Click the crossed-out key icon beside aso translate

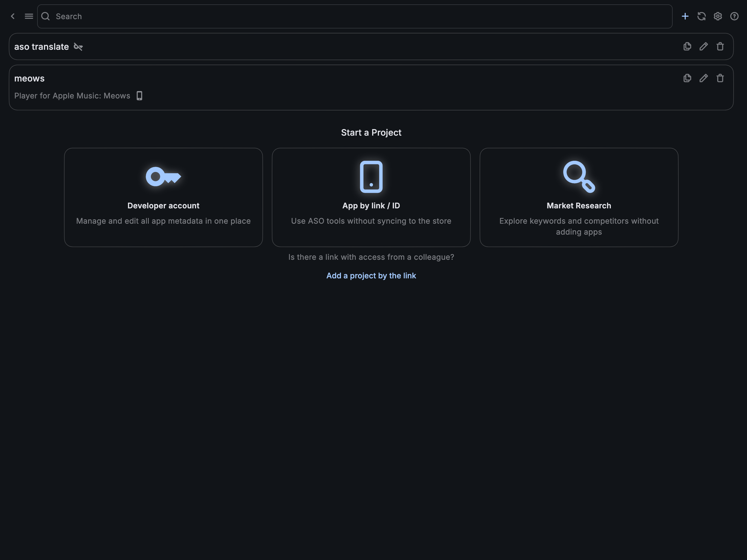pyautogui.click(x=78, y=46)
